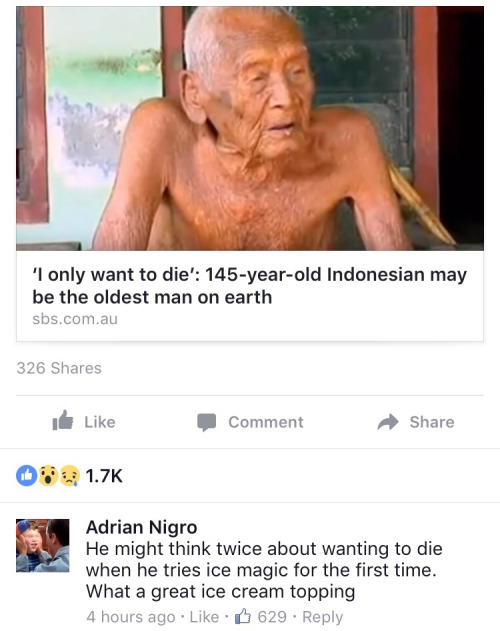The height and width of the screenshot is (631, 500).
Task: Like Adrian Nigro's comment
Action: [x=204, y=617]
